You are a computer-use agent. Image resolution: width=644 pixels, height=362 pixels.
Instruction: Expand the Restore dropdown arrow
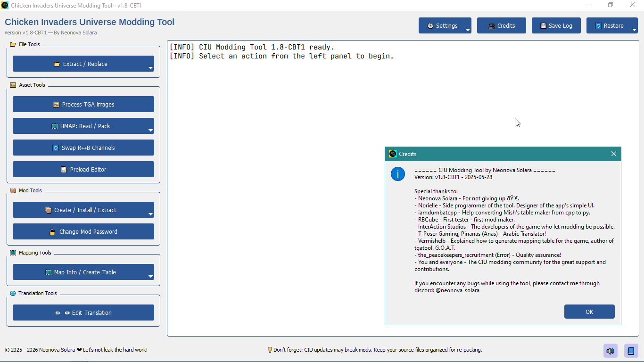[635, 30]
